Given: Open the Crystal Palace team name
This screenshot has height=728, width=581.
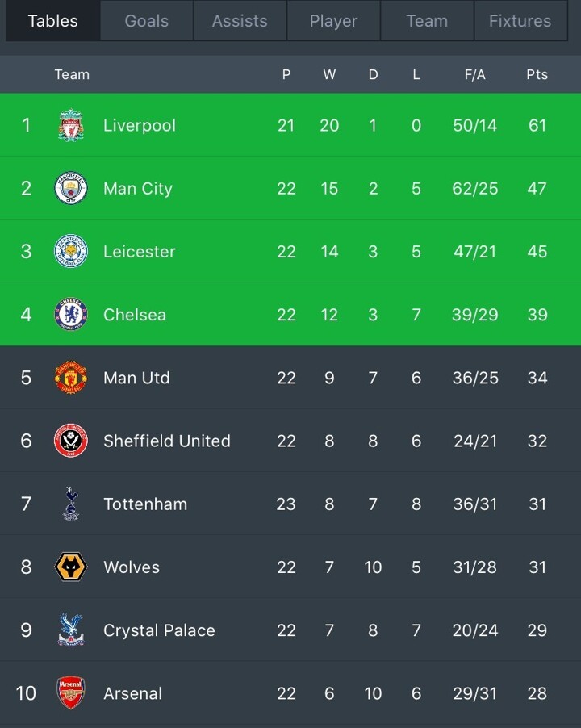Looking at the screenshot, I should tap(159, 630).
